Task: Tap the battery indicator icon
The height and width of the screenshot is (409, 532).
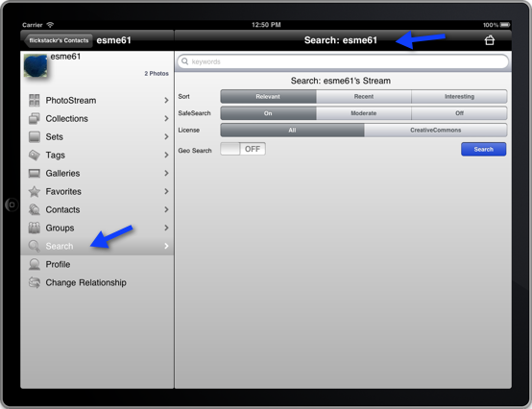Action: [x=505, y=25]
